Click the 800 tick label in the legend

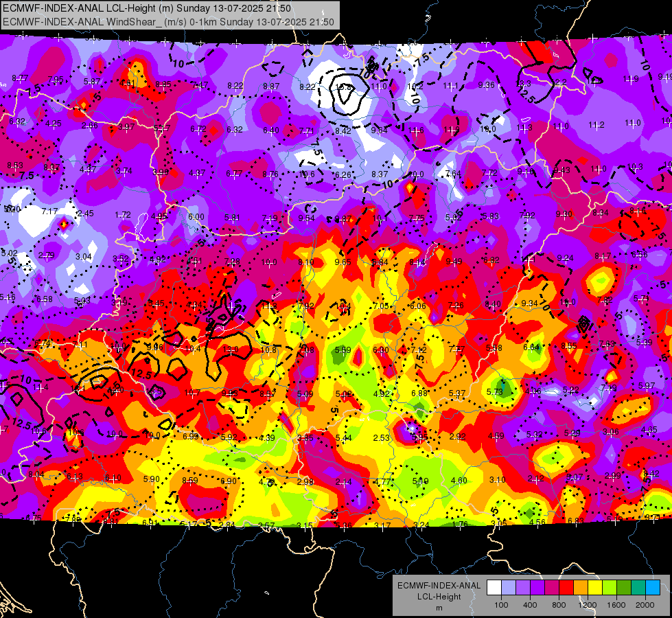coord(559,605)
